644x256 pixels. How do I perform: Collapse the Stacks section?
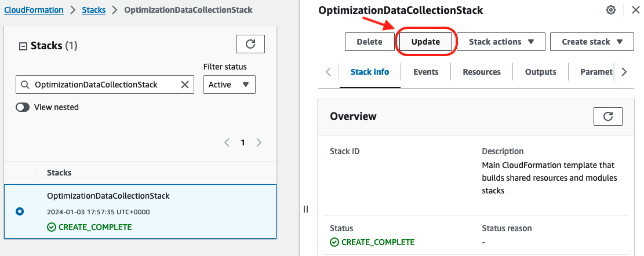23,46
